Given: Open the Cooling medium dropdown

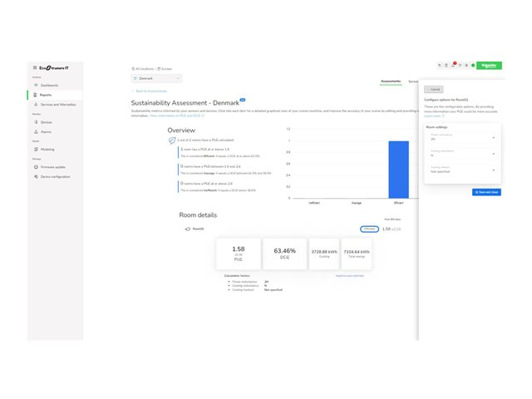Looking at the screenshot, I should pyautogui.click(x=462, y=170).
